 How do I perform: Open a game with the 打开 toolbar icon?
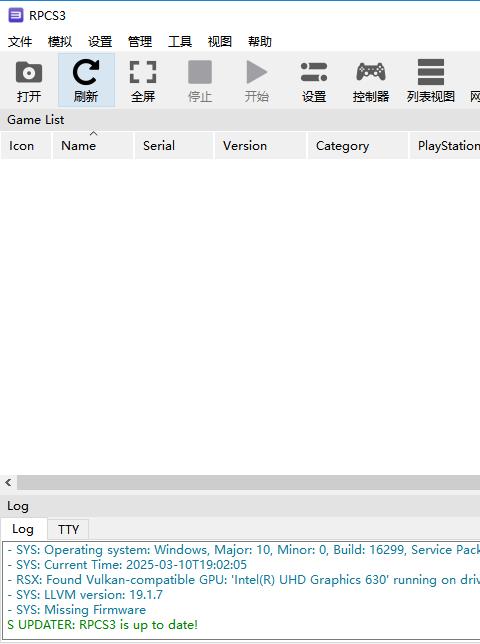(29, 80)
